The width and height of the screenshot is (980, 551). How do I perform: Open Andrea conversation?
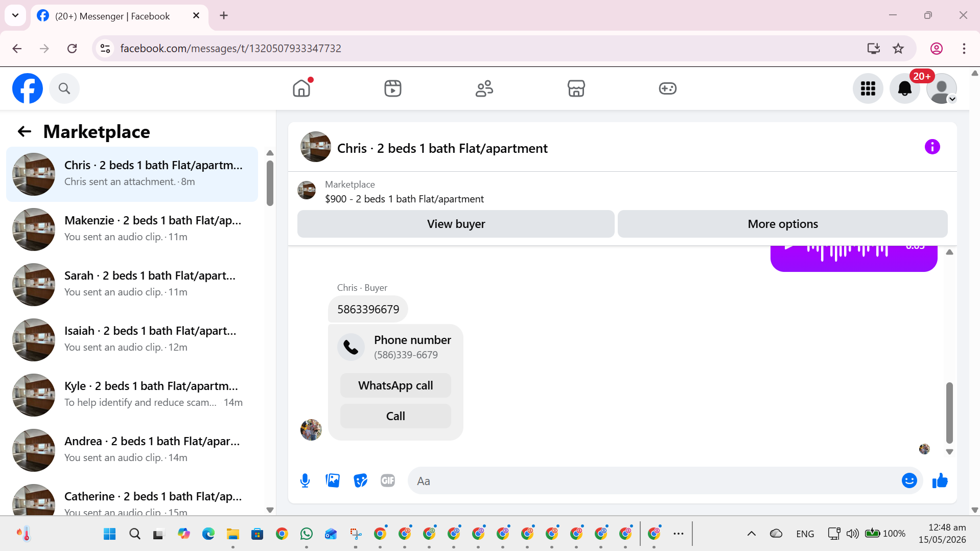(x=132, y=450)
